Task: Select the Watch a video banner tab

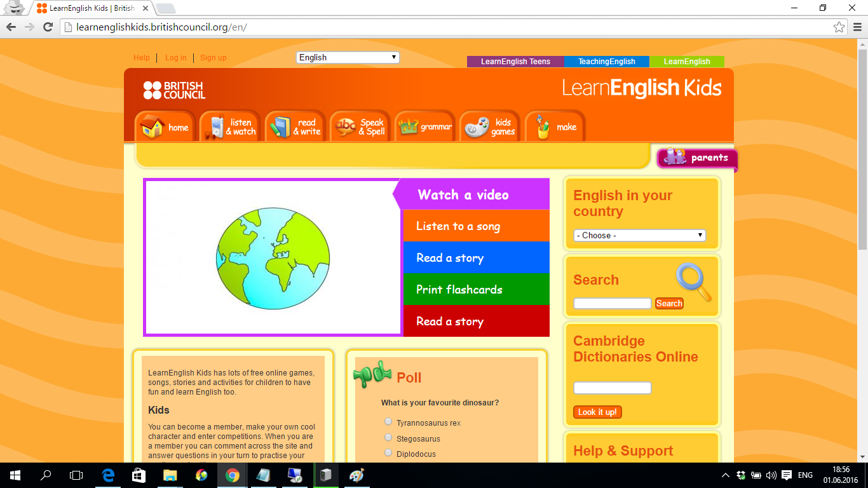Action: (471, 194)
